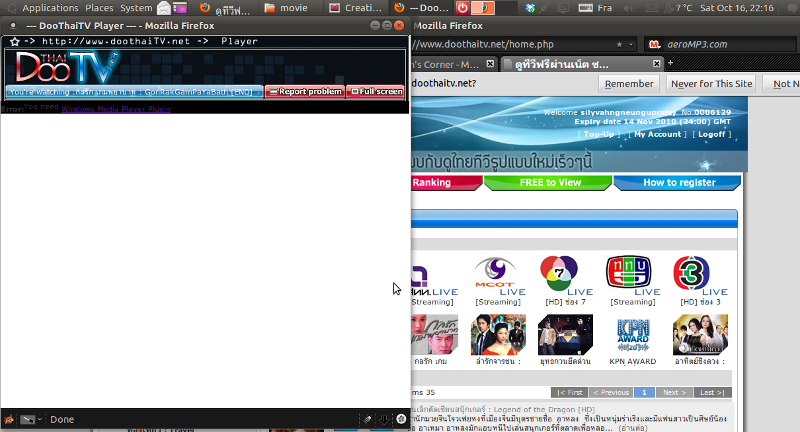Viewport: 800px width, 432px height.
Task: Click the Next pagination button
Action: [x=674, y=392]
